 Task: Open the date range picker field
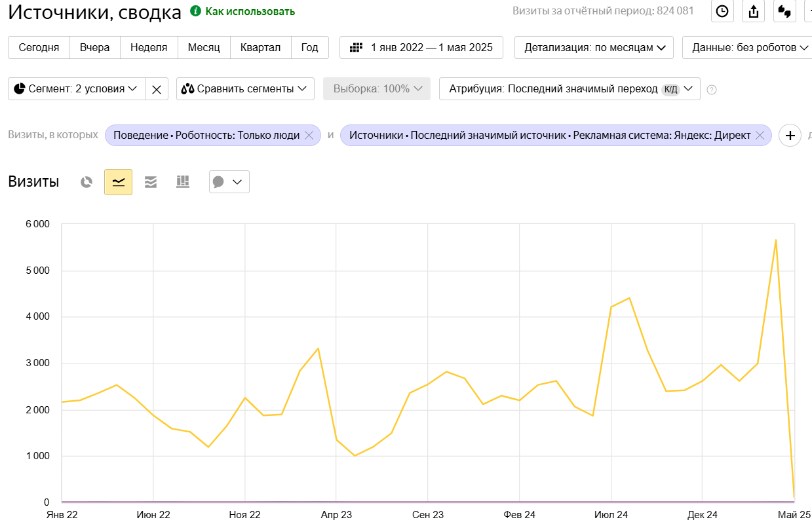tap(421, 47)
